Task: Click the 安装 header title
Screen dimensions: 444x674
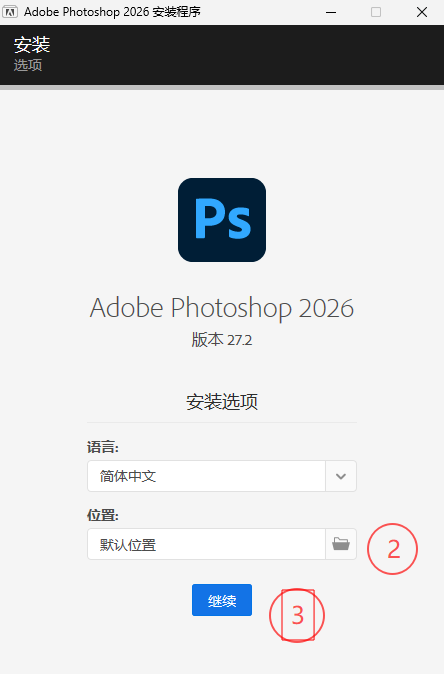Action: pos(32,44)
